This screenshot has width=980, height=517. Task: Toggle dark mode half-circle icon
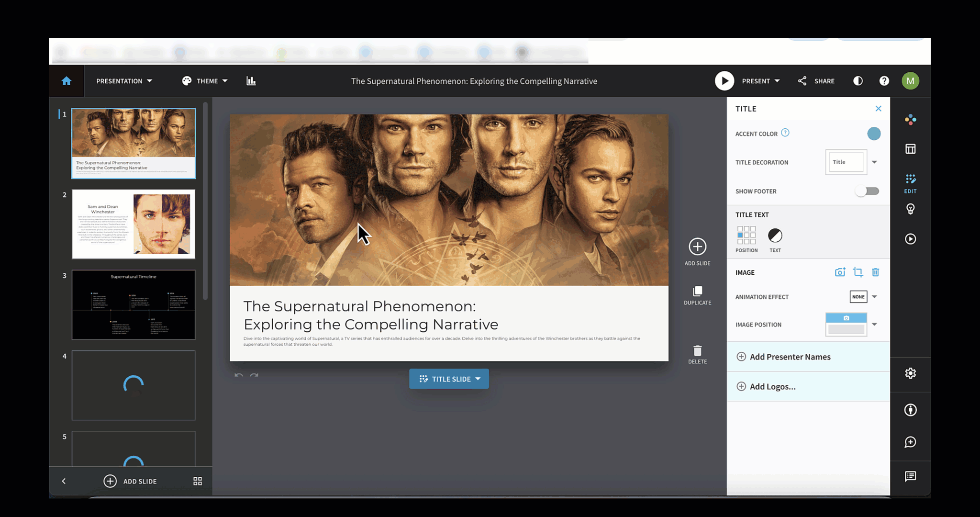[858, 81]
